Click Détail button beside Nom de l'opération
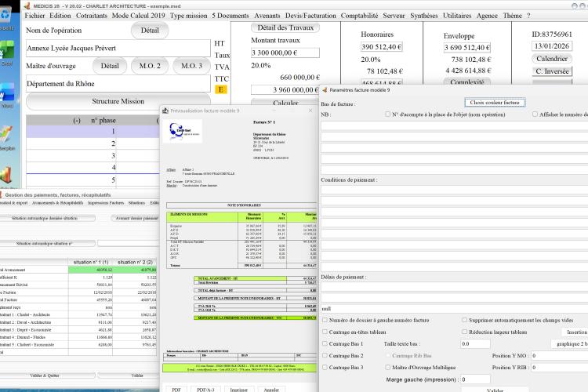The height and width of the screenshot is (392, 588). click(x=150, y=31)
